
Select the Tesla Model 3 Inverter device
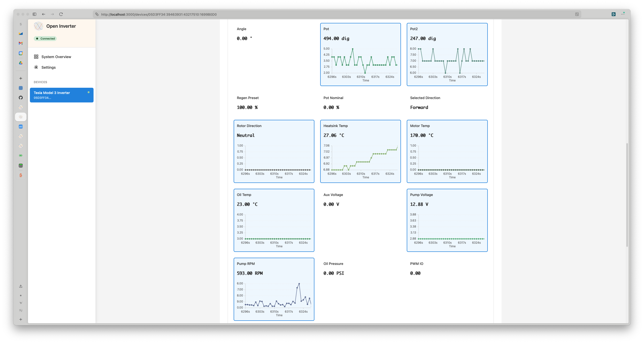61,95
